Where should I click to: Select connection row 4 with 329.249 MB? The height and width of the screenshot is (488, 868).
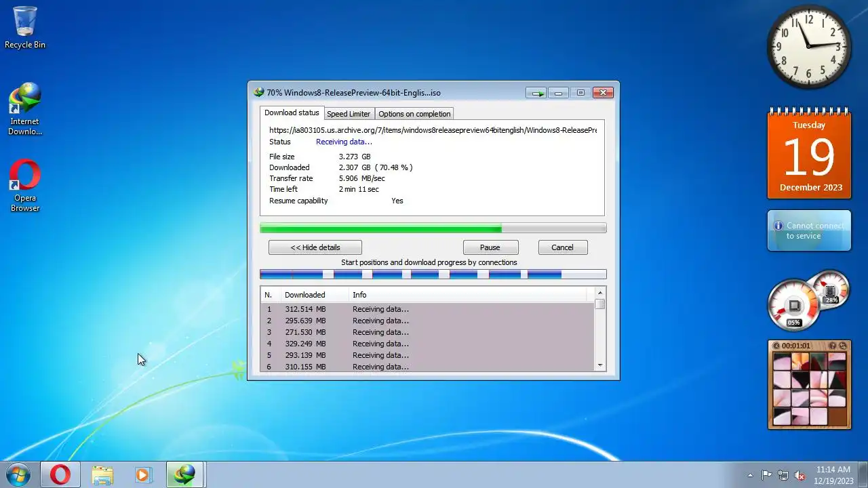[428, 344]
